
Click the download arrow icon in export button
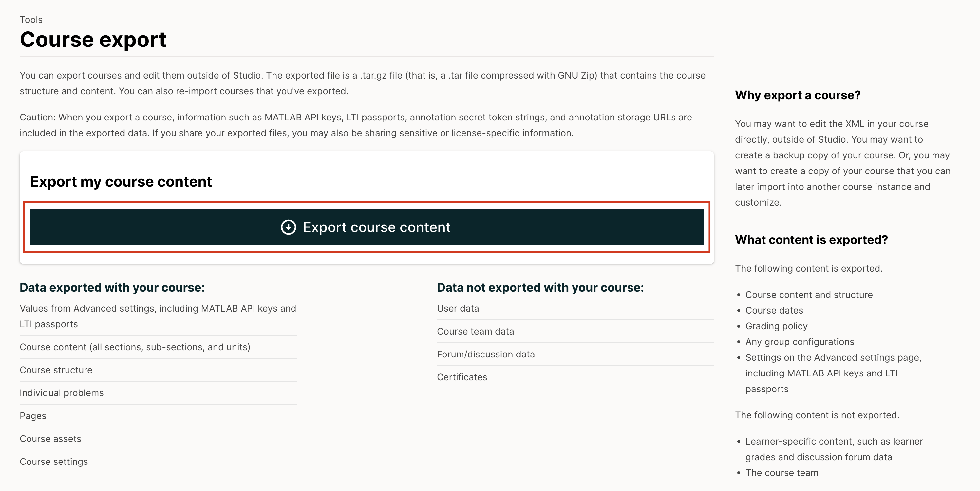tap(288, 227)
